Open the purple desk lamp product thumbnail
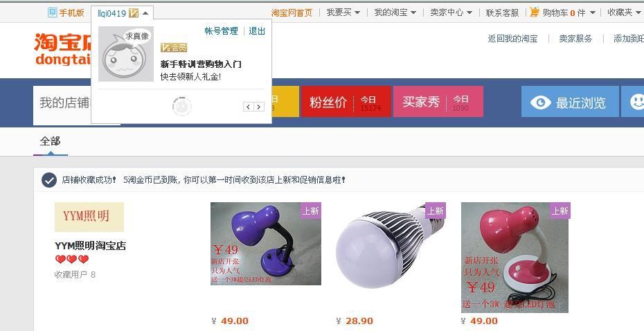The image size is (644, 331). pos(266,244)
